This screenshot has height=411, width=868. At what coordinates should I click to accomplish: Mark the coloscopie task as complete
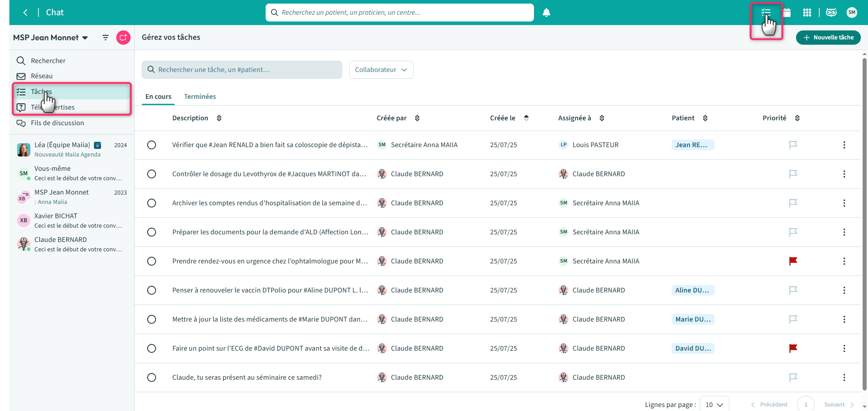(x=152, y=145)
